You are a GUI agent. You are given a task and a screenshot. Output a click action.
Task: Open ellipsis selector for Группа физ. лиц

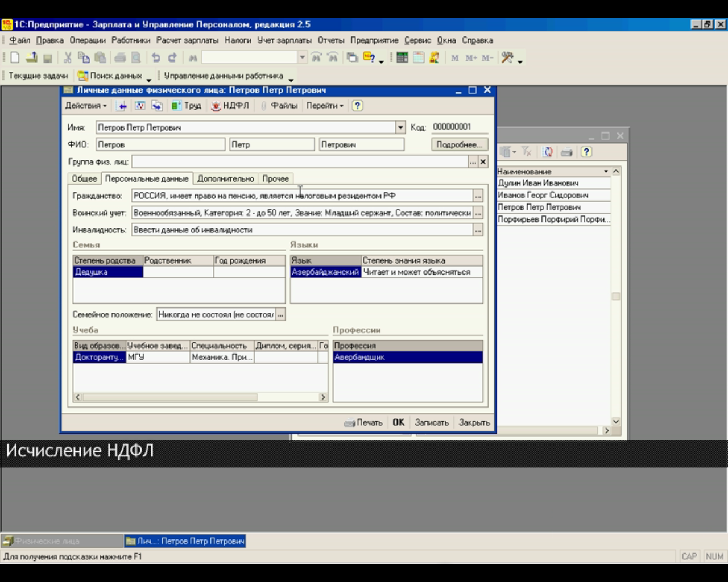click(473, 162)
